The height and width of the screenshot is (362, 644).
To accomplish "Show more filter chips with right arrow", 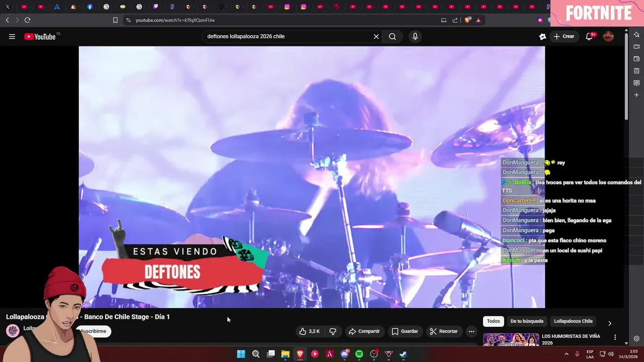I will (610, 323).
